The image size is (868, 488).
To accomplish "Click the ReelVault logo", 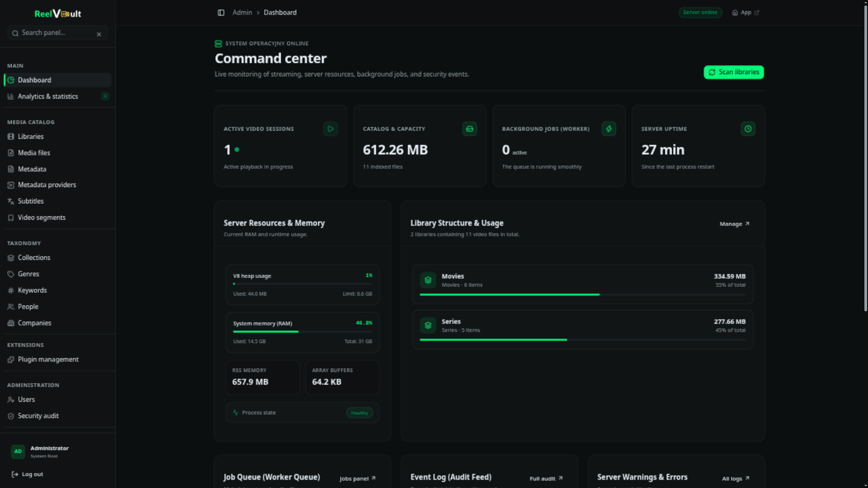I will tap(58, 14).
